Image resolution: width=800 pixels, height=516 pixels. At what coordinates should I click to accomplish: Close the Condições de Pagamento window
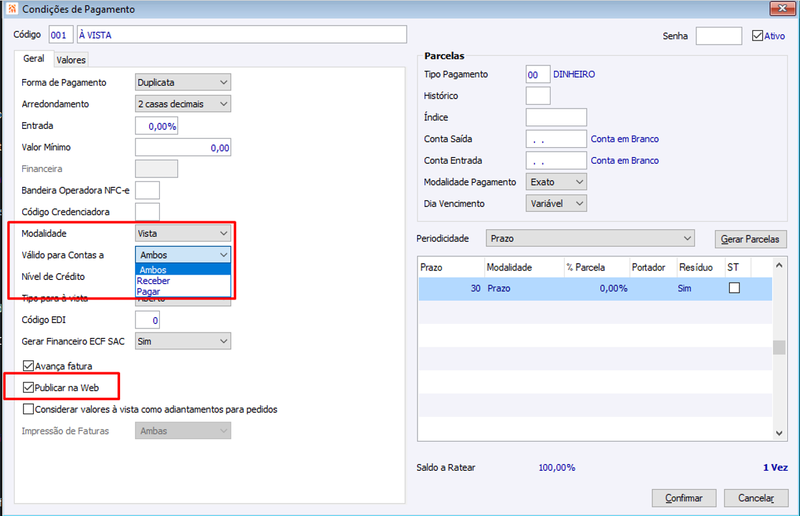[782, 8]
